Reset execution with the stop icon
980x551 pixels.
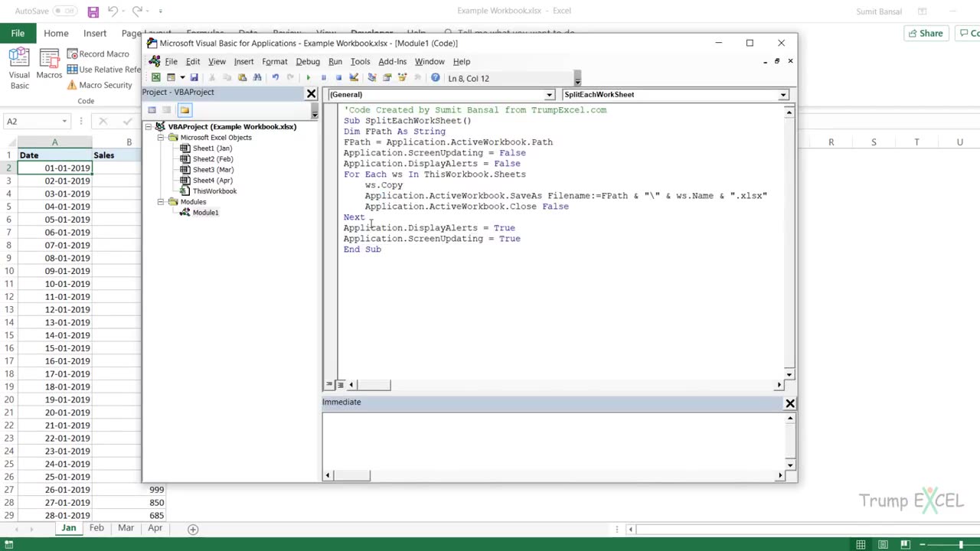(x=338, y=77)
